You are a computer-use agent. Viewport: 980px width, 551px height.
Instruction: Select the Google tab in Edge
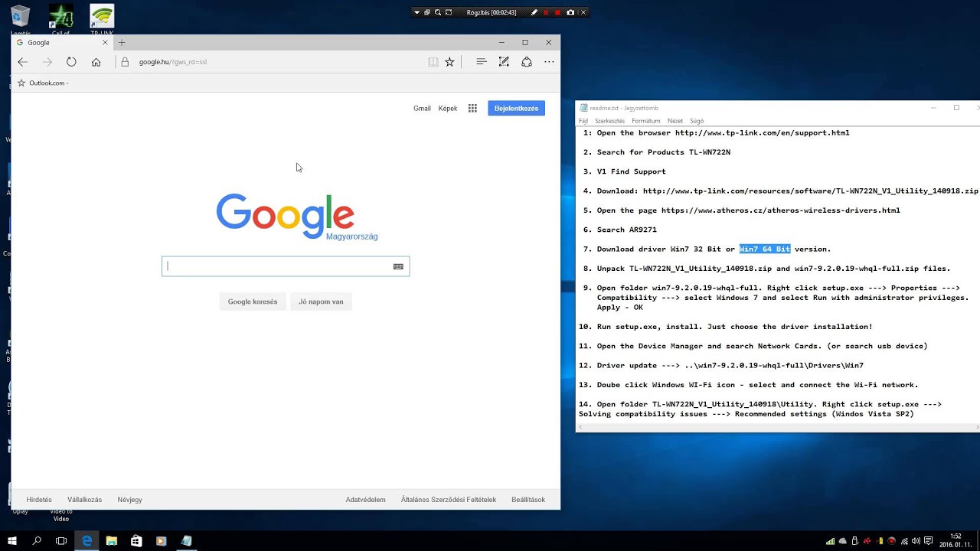61,43
